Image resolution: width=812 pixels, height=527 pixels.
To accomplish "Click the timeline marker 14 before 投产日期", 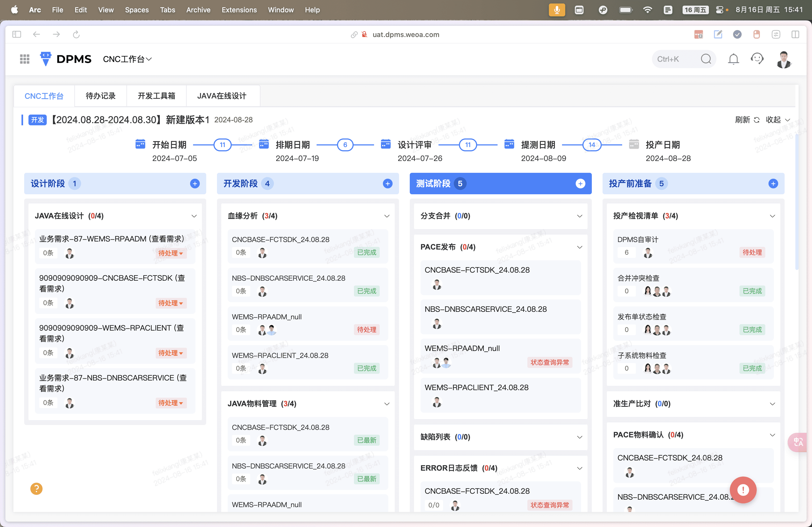I will [592, 145].
